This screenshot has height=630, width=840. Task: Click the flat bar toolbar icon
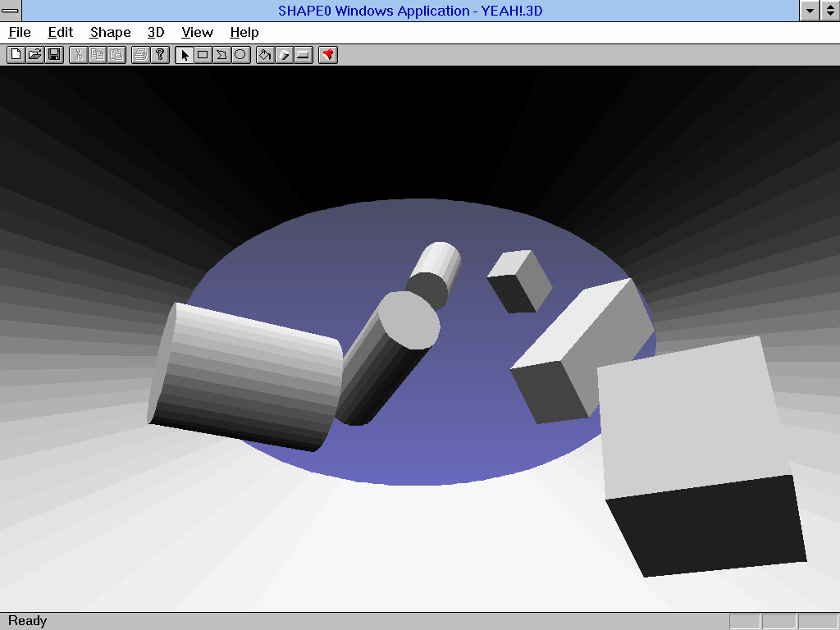coord(304,55)
